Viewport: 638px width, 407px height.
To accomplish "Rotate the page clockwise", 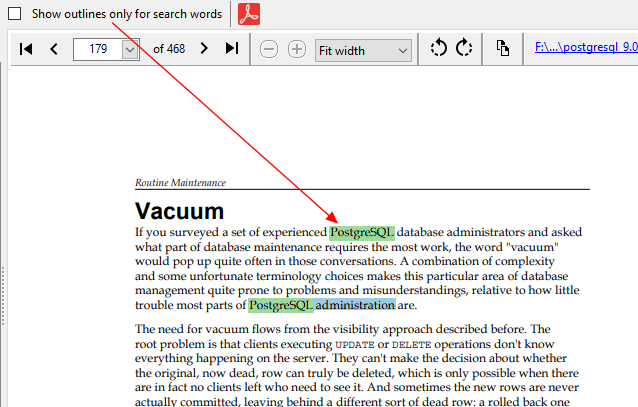I will click(x=464, y=49).
